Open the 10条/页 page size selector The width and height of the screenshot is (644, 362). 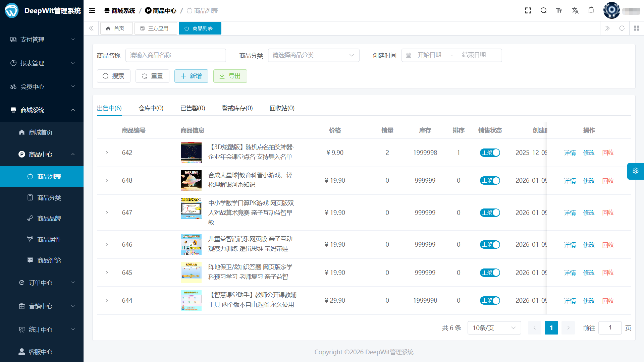pyautogui.click(x=494, y=328)
